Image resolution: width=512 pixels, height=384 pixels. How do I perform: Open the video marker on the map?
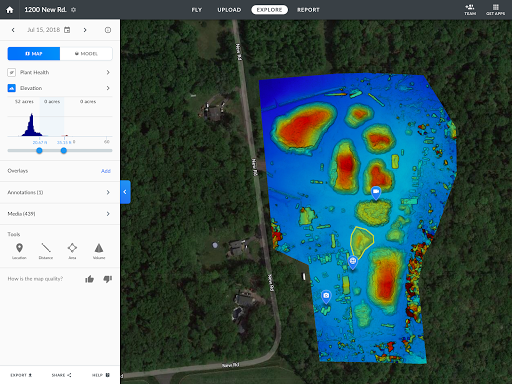tap(376, 193)
